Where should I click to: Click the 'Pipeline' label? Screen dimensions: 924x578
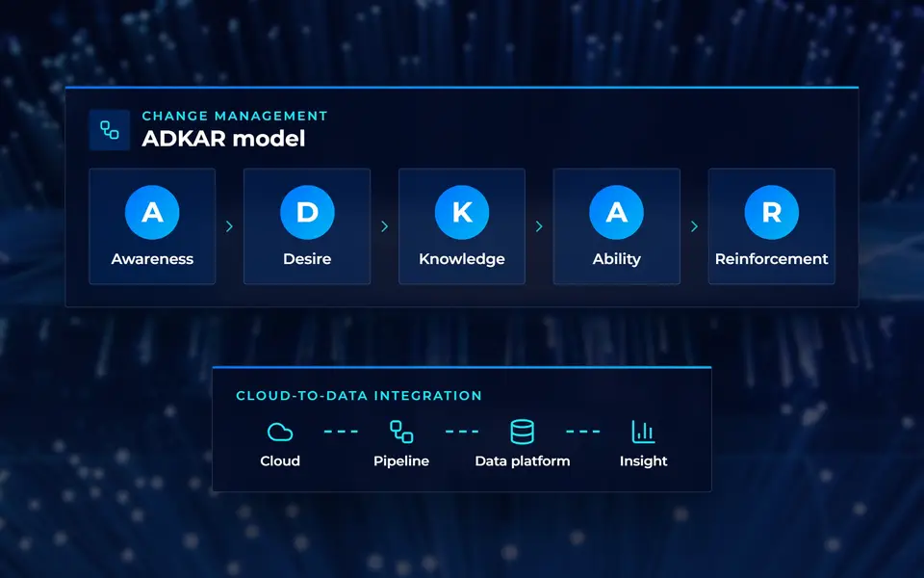pyautogui.click(x=401, y=461)
